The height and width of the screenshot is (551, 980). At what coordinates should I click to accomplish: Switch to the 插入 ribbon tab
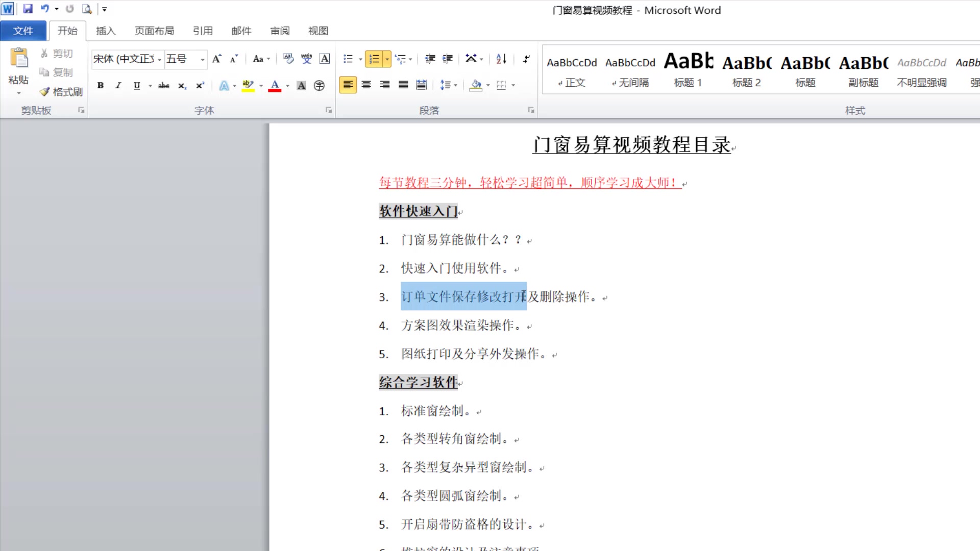[106, 31]
